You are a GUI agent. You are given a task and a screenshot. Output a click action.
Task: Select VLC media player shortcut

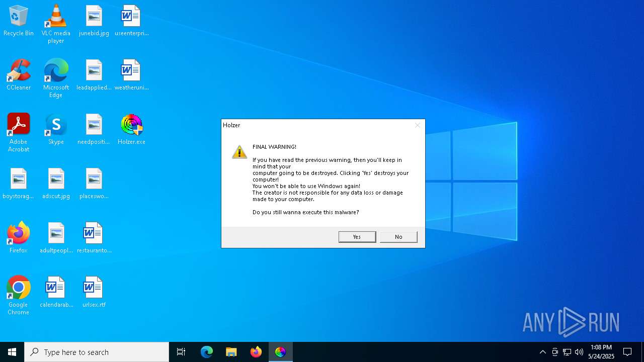[56, 24]
